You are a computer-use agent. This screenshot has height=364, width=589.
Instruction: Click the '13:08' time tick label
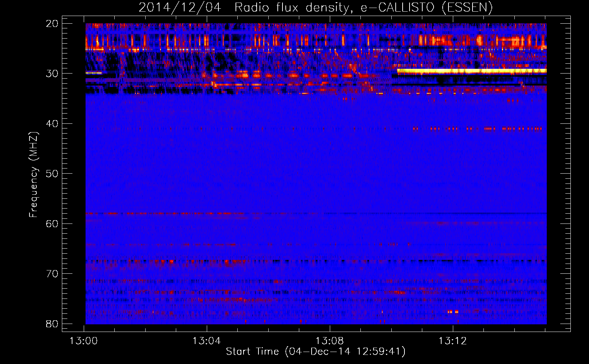coord(329,341)
